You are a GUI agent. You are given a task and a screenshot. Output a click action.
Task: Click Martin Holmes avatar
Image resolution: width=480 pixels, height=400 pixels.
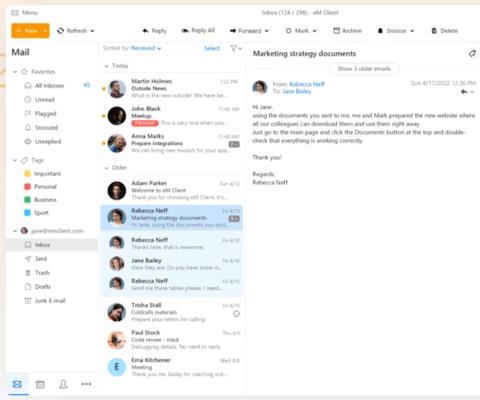pyautogui.click(x=117, y=89)
